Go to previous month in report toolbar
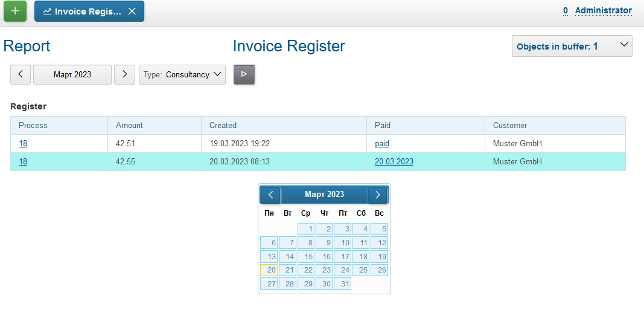Screen dimensions: 644x313 [21, 74]
